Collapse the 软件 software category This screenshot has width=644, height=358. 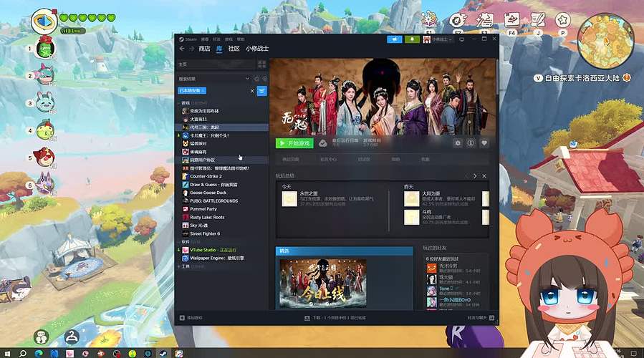point(186,242)
